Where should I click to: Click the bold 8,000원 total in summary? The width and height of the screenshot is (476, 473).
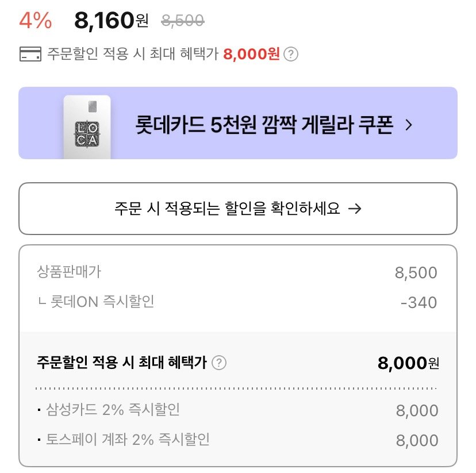point(408,363)
